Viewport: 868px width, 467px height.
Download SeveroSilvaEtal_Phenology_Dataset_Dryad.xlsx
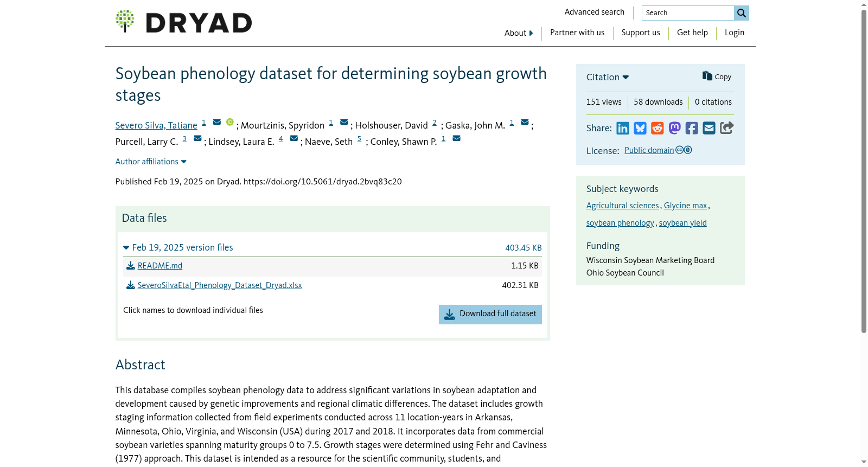pos(220,285)
